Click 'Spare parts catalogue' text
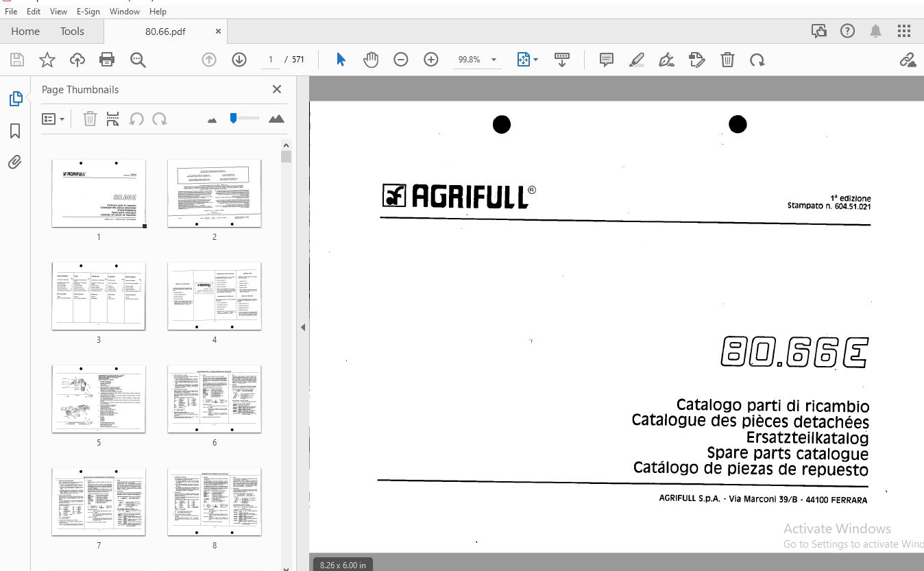This screenshot has height=571, width=924. click(x=788, y=453)
